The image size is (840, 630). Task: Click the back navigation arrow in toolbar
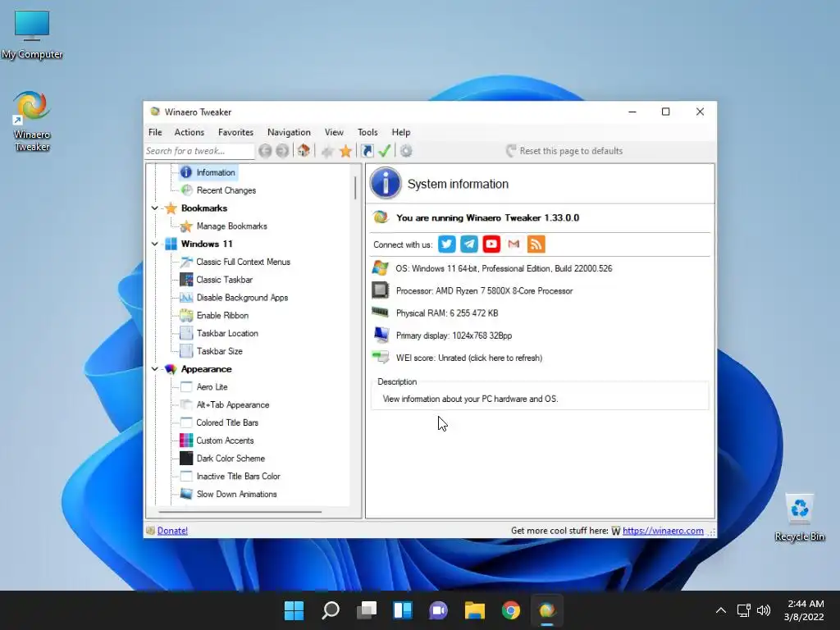[x=265, y=151]
